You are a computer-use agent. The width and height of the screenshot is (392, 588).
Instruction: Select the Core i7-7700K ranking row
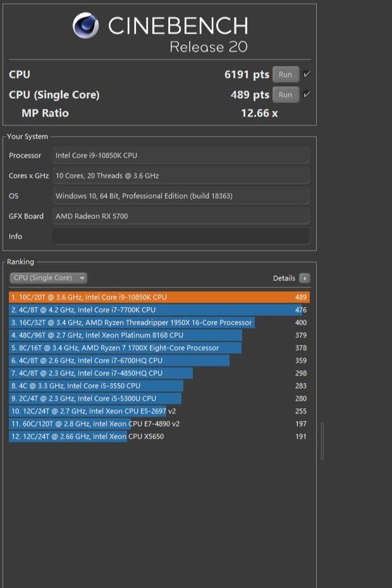click(159, 310)
